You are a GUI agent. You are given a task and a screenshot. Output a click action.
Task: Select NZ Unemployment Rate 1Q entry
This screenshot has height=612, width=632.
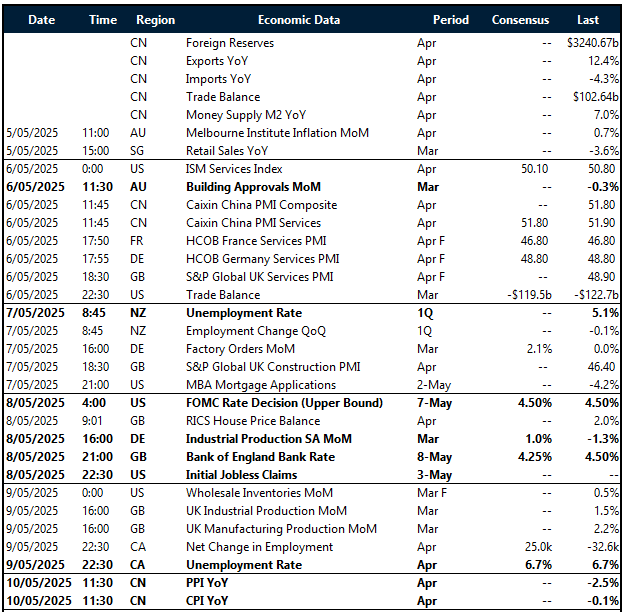pyautogui.click(x=244, y=313)
